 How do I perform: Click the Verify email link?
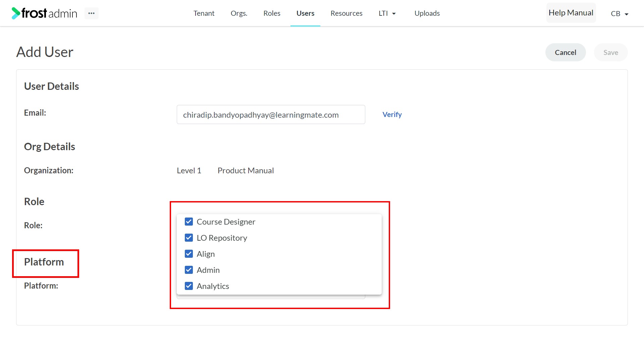click(392, 115)
